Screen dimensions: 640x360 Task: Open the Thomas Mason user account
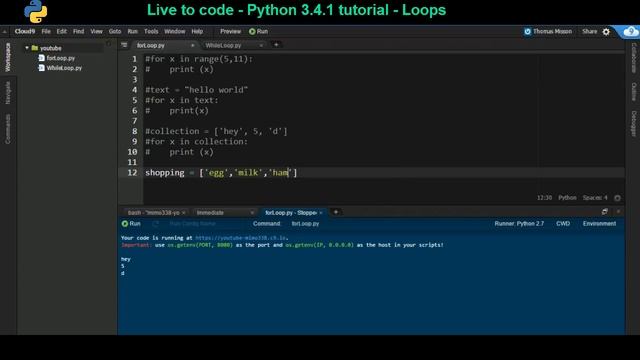coord(548,31)
